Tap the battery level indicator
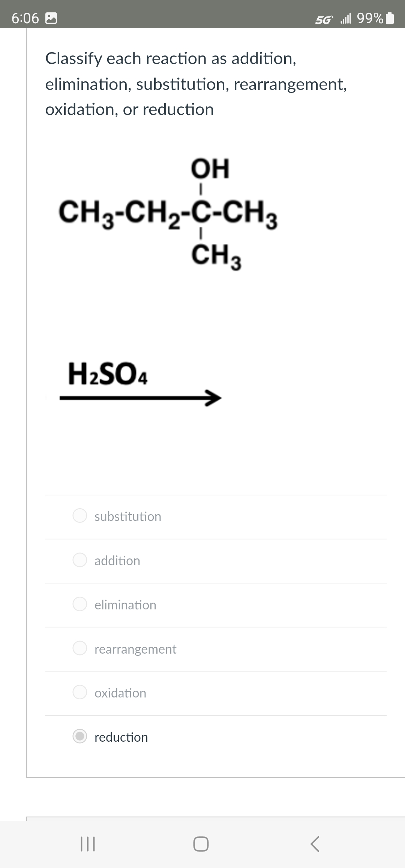This screenshot has height=868, width=405. pos(390,18)
